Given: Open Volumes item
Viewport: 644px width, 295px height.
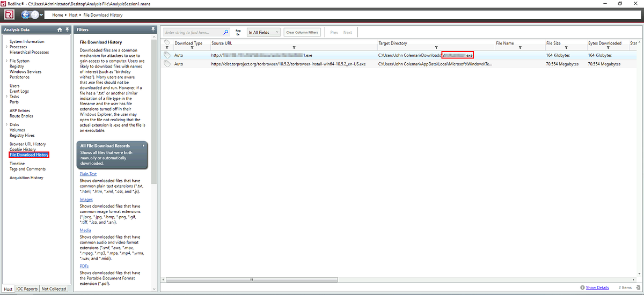Looking at the screenshot, I should [x=17, y=130].
